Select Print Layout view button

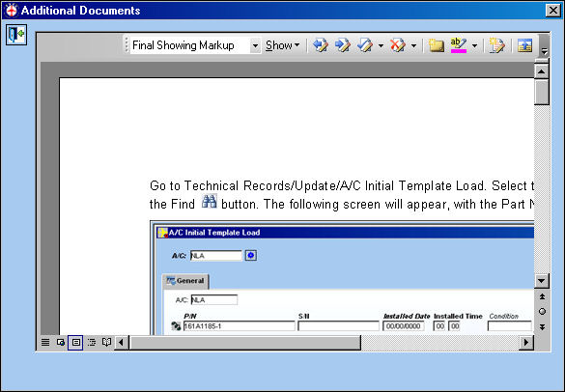pyautogui.click(x=75, y=342)
